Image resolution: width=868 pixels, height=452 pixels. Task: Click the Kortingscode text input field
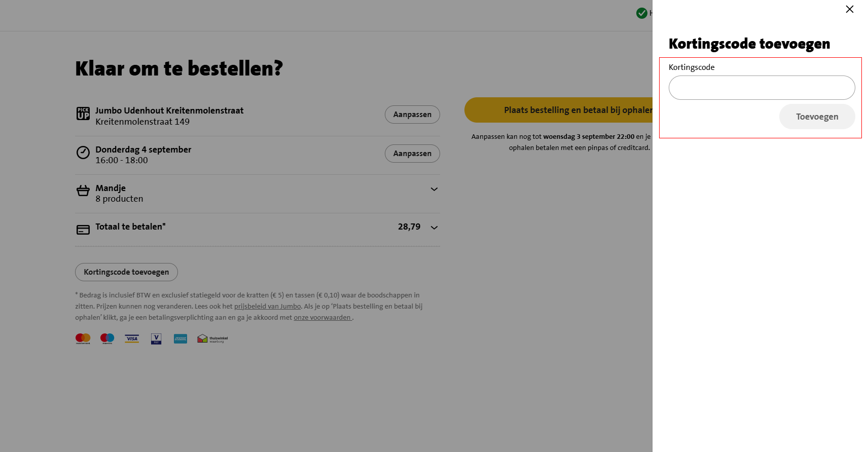click(762, 88)
